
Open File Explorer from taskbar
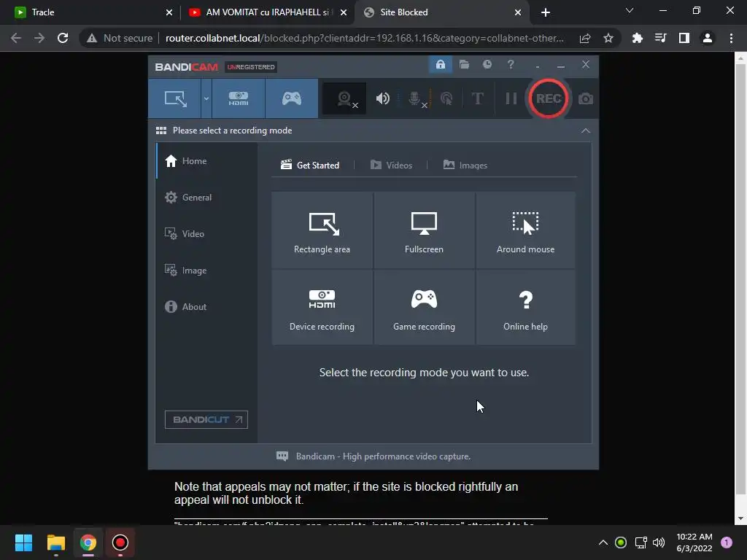55,542
